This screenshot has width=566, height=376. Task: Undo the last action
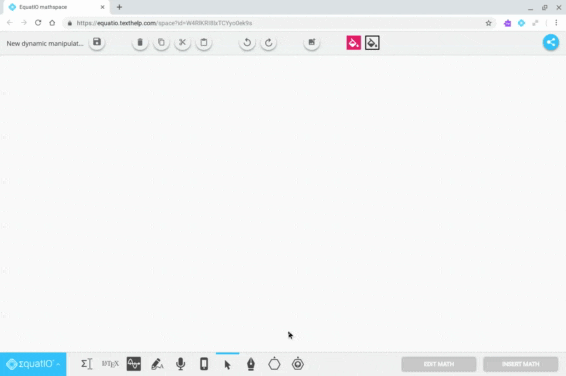[x=247, y=43]
